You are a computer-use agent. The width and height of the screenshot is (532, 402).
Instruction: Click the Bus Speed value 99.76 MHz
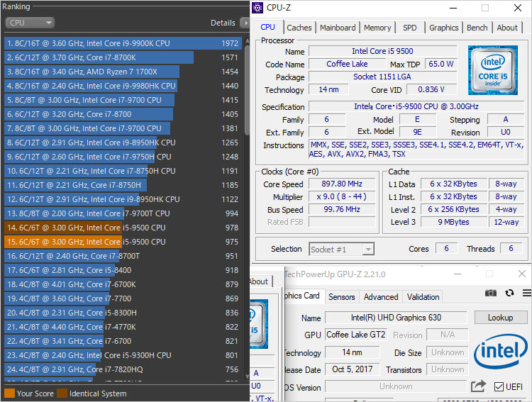point(342,209)
